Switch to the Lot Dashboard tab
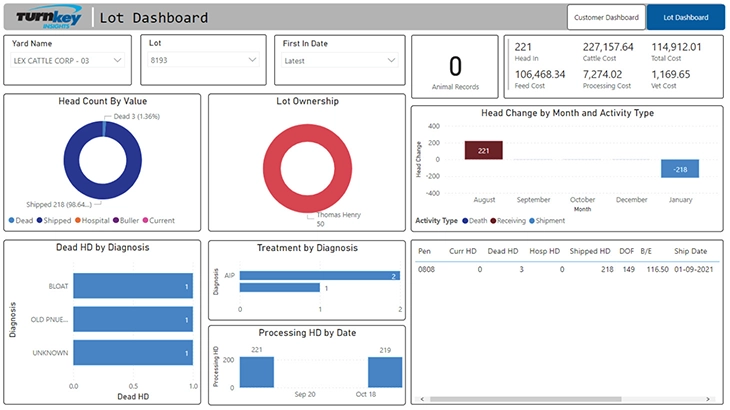The image size is (730, 410). [x=685, y=17]
